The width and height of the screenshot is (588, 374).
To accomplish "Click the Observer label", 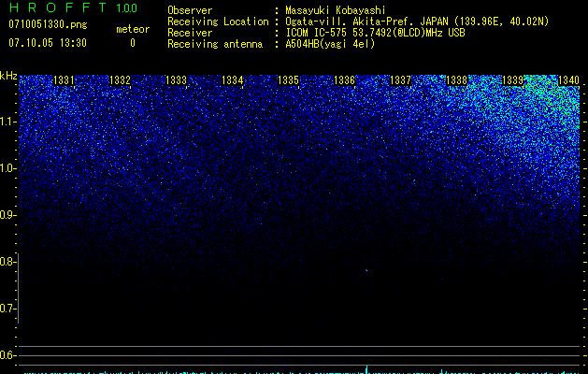I will pyautogui.click(x=190, y=10).
